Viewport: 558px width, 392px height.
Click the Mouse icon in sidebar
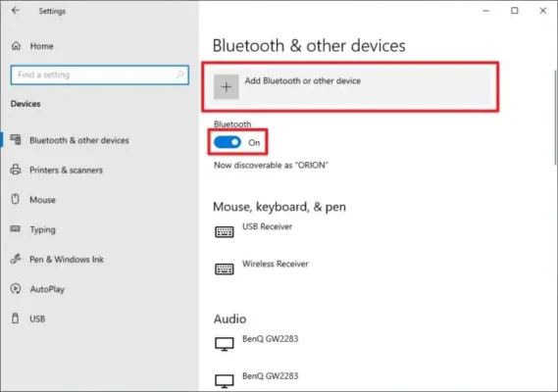(16, 199)
